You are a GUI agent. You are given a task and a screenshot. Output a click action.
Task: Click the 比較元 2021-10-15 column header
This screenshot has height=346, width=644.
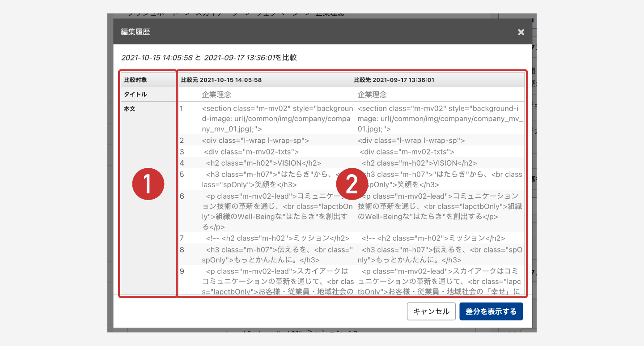pos(221,80)
